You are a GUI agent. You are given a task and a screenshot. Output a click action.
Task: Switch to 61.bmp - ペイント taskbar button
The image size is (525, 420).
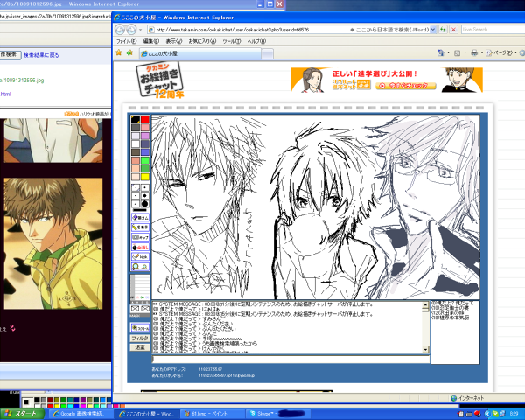213,414
